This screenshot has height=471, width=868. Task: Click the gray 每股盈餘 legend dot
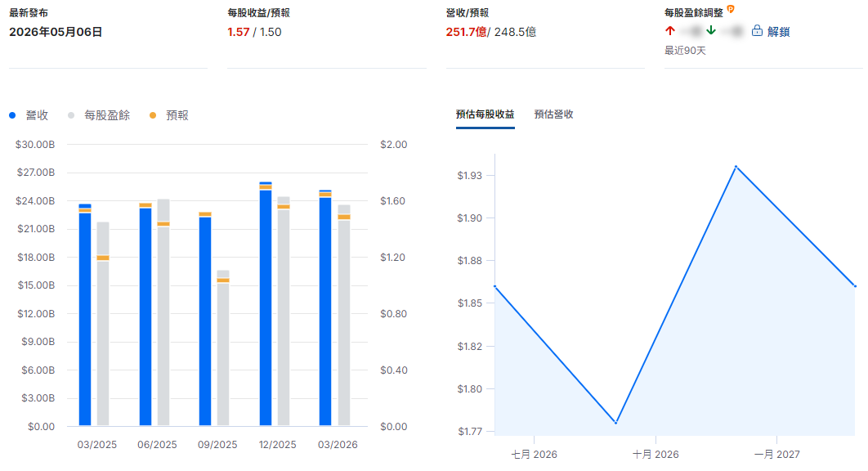[x=71, y=115]
